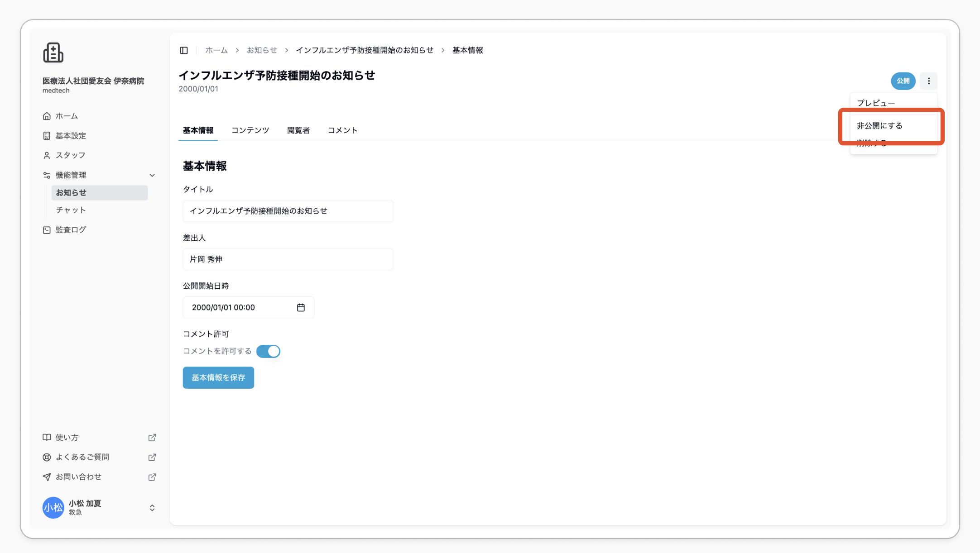980x553 pixels.
Task: Click the スタッフ person icon
Action: pos(47,155)
